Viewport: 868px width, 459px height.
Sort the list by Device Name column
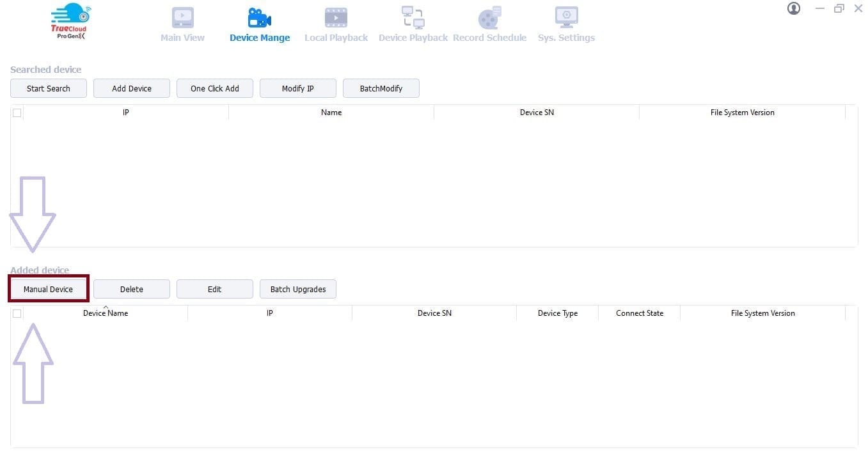106,313
